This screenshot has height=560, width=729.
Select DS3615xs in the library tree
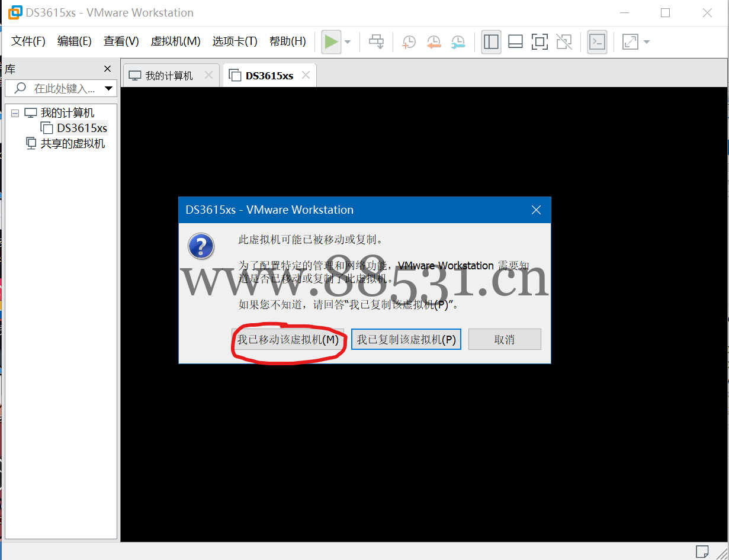point(82,128)
